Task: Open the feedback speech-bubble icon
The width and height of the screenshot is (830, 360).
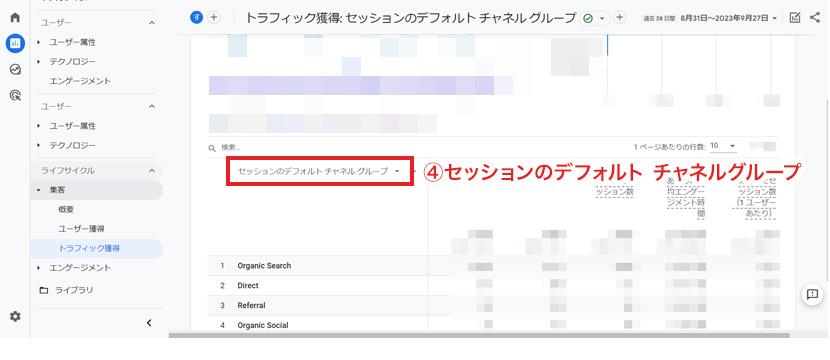Action: click(813, 294)
